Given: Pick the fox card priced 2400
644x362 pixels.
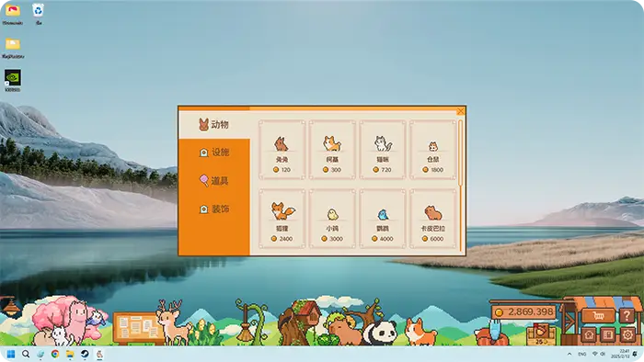Looking at the screenshot, I should tap(282, 219).
